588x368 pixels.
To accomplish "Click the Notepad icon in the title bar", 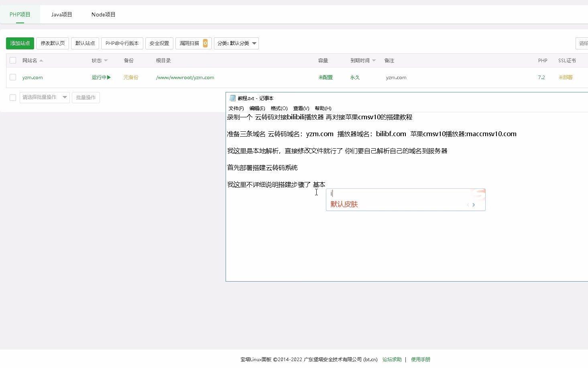I will pyautogui.click(x=232, y=98).
